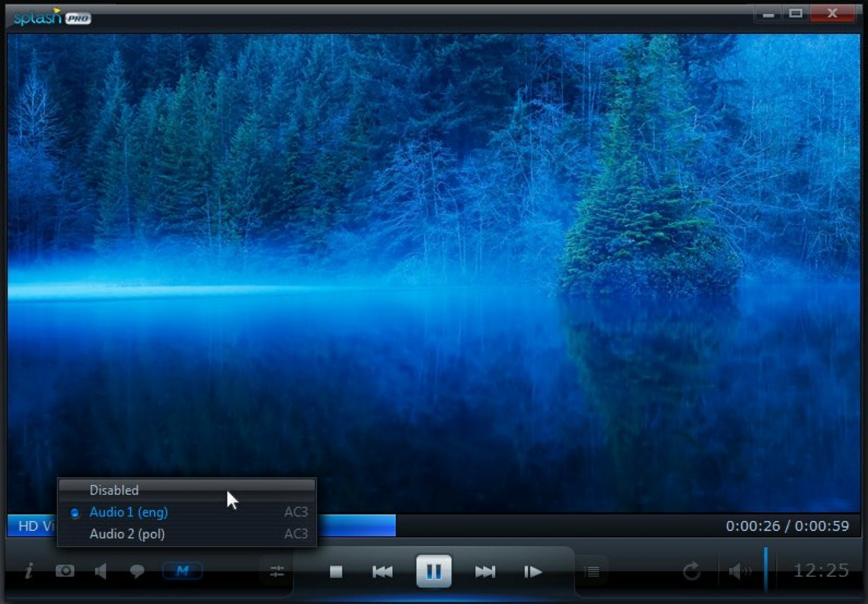Click the Splash PRO logo
Image resolution: width=868 pixels, height=604 pixels.
(52, 17)
